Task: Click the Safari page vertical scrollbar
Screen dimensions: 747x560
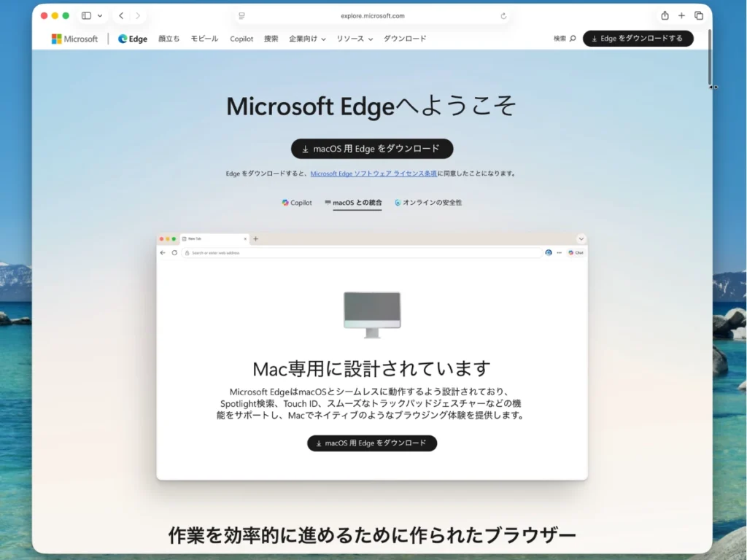Action: click(710, 57)
